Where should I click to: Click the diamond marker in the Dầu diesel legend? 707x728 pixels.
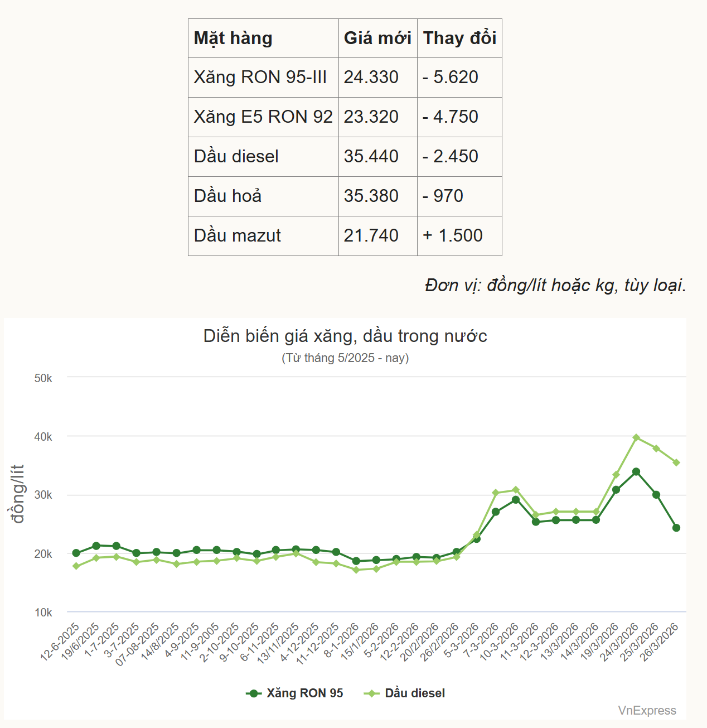point(371,693)
